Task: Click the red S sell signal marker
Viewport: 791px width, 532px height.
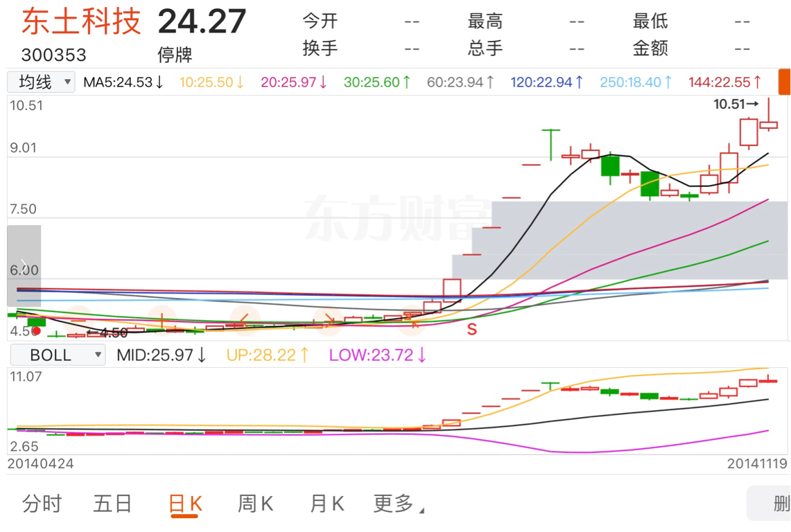Action: (471, 329)
